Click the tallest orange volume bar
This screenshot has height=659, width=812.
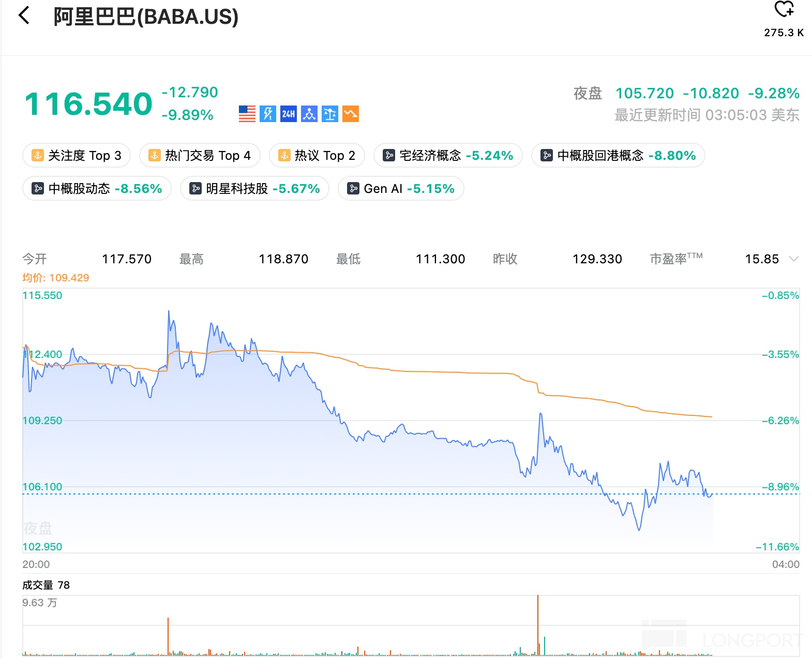point(538,626)
